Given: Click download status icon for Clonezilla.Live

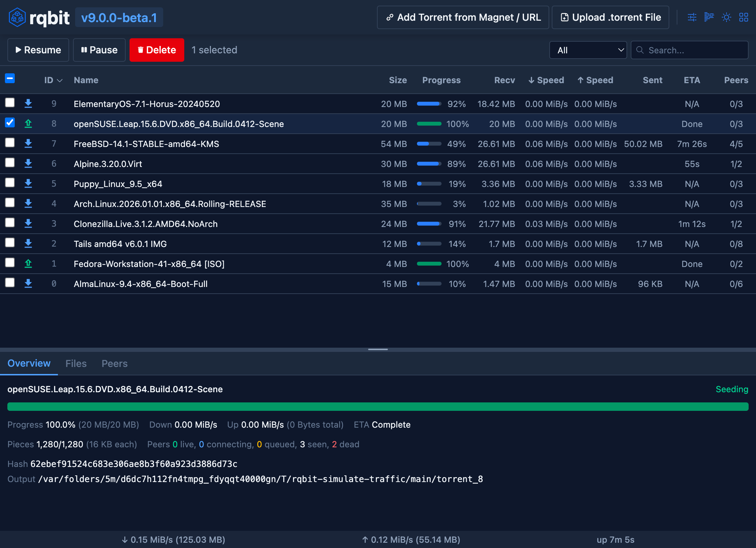Looking at the screenshot, I should 28,223.
